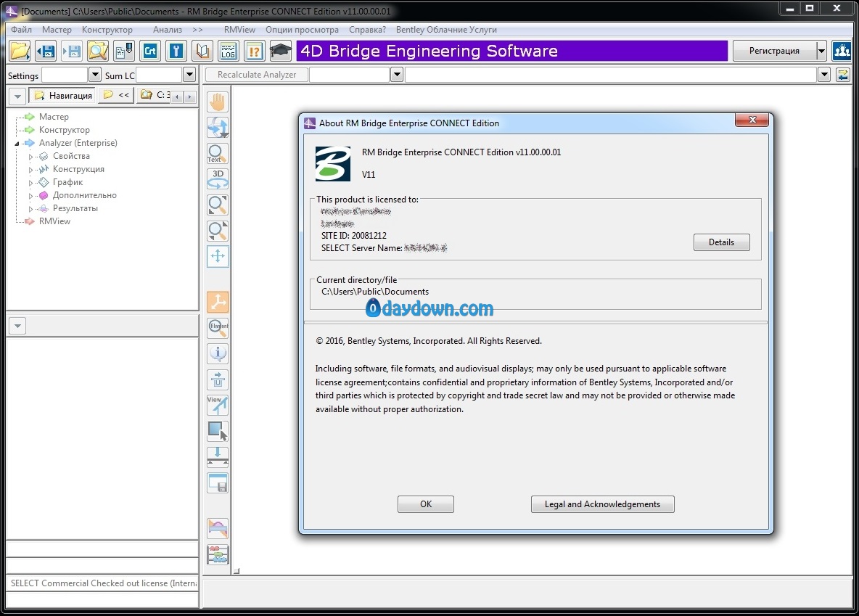Screen dimensions: 859x616
Task: Click the Recalculate Analyzer button
Action: tap(257, 75)
